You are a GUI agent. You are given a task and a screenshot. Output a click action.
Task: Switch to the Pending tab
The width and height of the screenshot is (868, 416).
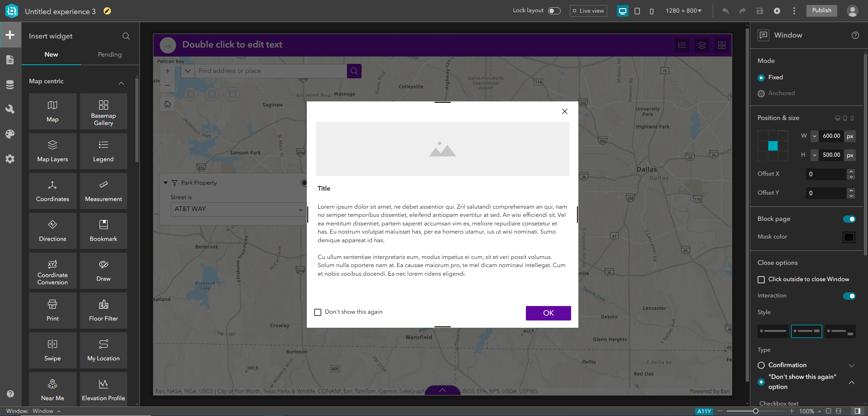[109, 54]
